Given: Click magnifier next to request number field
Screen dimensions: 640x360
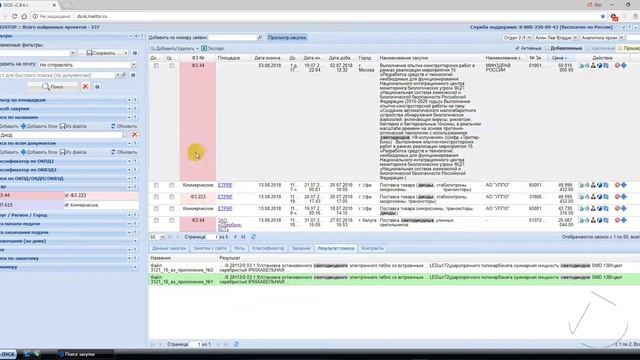Looking at the screenshot, I should [260, 38].
